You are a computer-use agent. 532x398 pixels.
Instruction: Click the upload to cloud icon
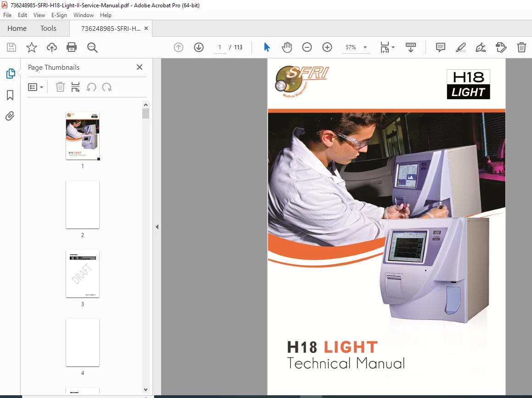pos(51,47)
